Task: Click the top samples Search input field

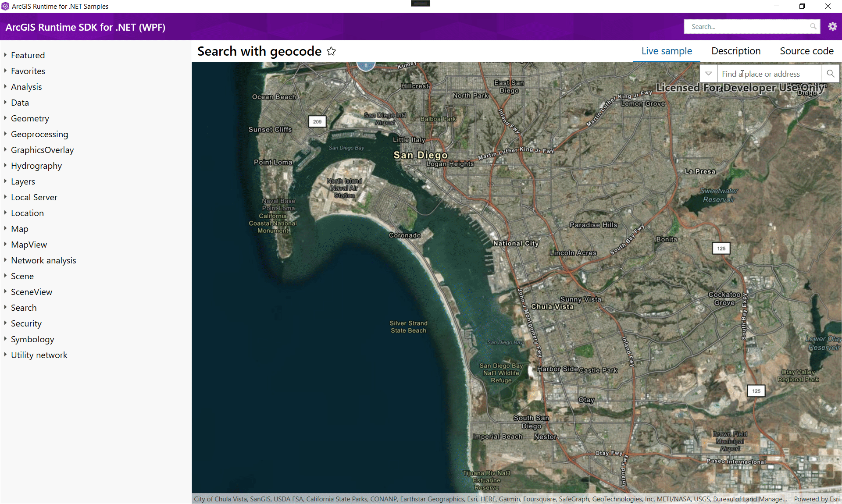Action: click(746, 26)
